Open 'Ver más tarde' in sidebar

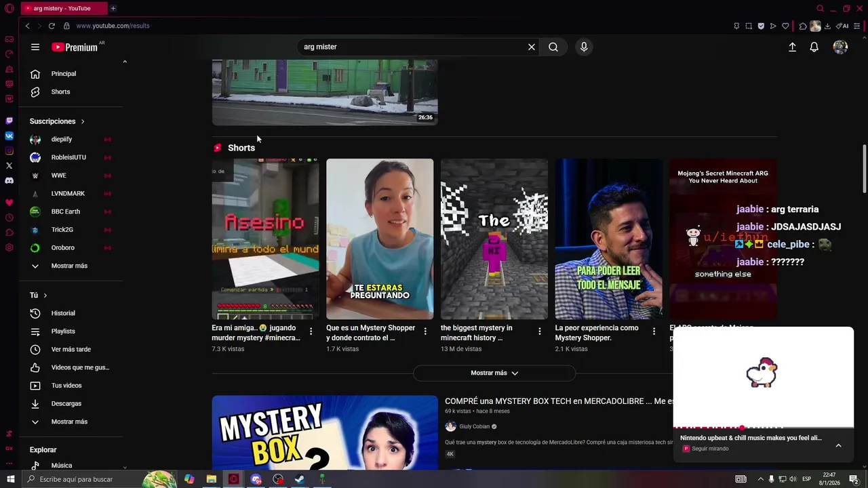click(x=72, y=349)
